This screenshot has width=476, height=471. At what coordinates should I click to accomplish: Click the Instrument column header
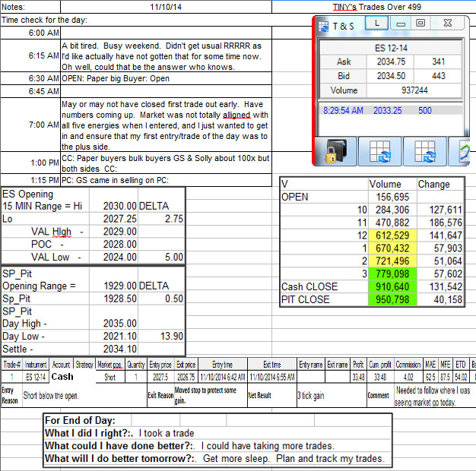36,365
